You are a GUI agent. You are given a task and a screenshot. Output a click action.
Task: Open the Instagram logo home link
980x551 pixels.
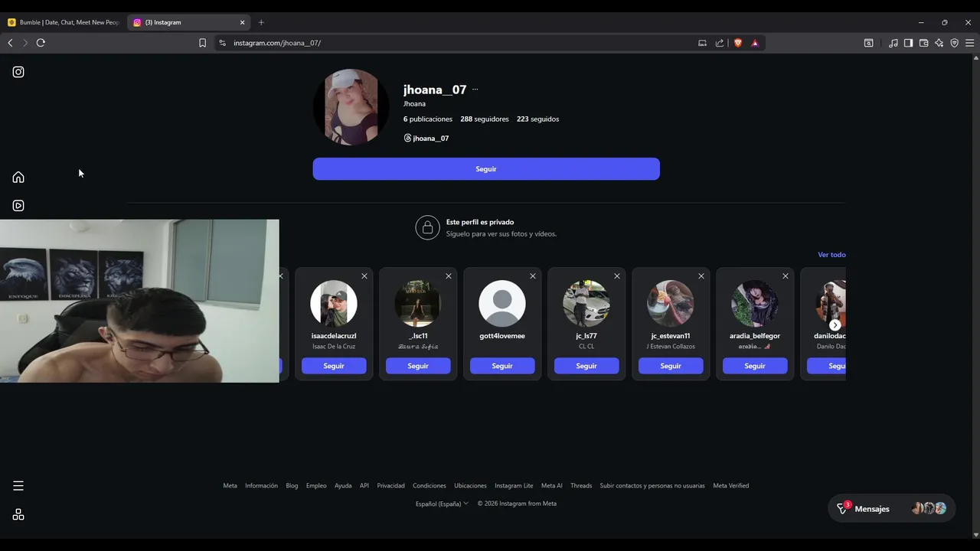(18, 72)
